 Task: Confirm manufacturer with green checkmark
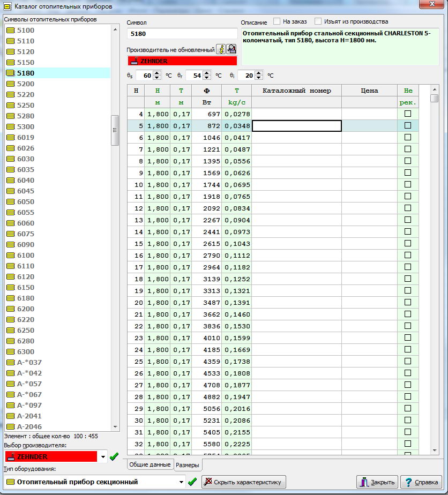pyautogui.click(x=114, y=457)
